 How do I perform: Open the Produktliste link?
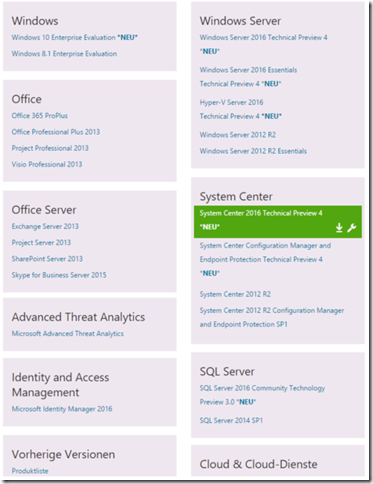30,471
